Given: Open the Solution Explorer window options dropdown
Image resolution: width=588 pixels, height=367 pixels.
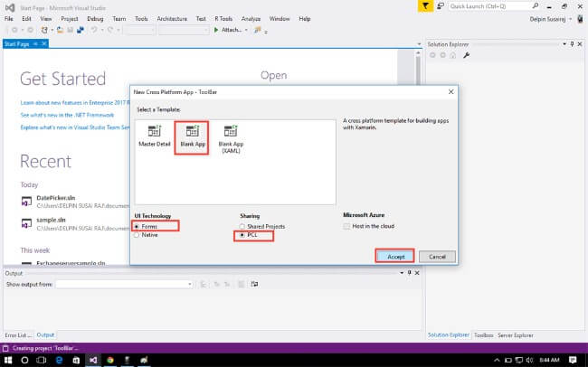Looking at the screenshot, I should tap(564, 44).
